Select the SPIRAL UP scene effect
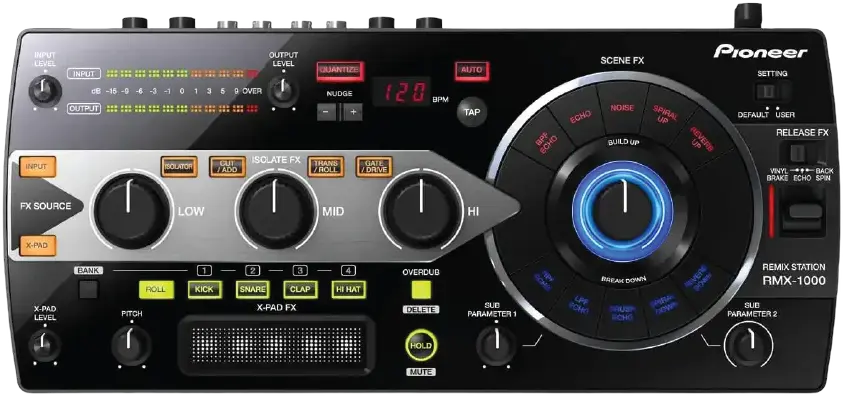843x396 pixels. pos(665,114)
